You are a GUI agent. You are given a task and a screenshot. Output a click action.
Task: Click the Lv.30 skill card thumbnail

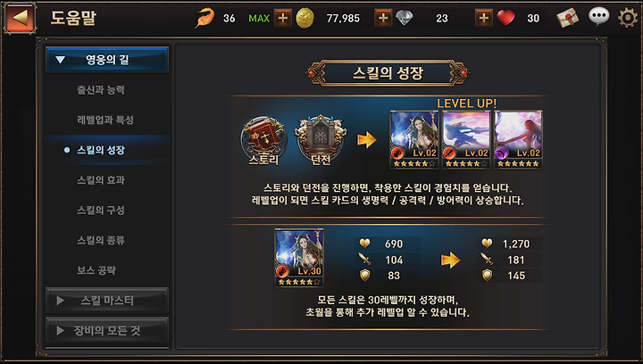click(x=299, y=258)
